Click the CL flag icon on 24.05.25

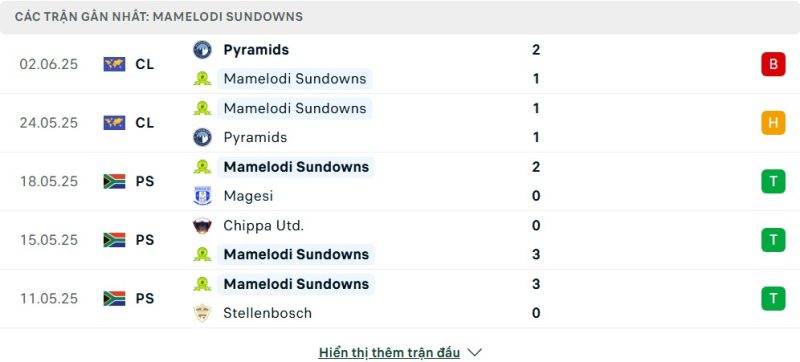coord(114,123)
